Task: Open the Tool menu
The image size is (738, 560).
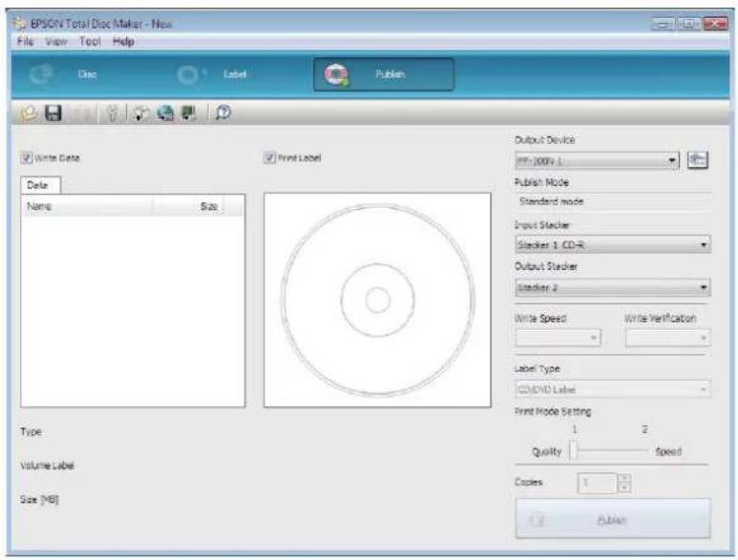Action: point(90,41)
